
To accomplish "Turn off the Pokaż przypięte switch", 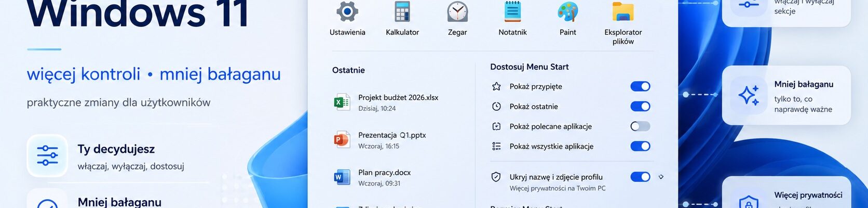I will pyautogui.click(x=640, y=86).
